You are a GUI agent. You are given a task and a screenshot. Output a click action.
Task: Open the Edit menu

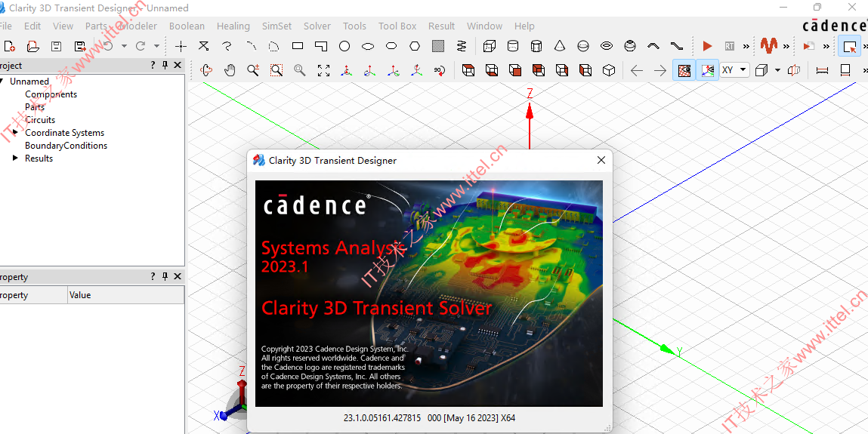click(32, 26)
